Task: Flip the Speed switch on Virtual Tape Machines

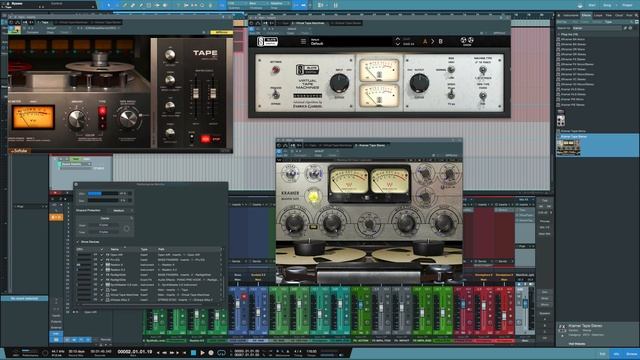Action: 451,95
